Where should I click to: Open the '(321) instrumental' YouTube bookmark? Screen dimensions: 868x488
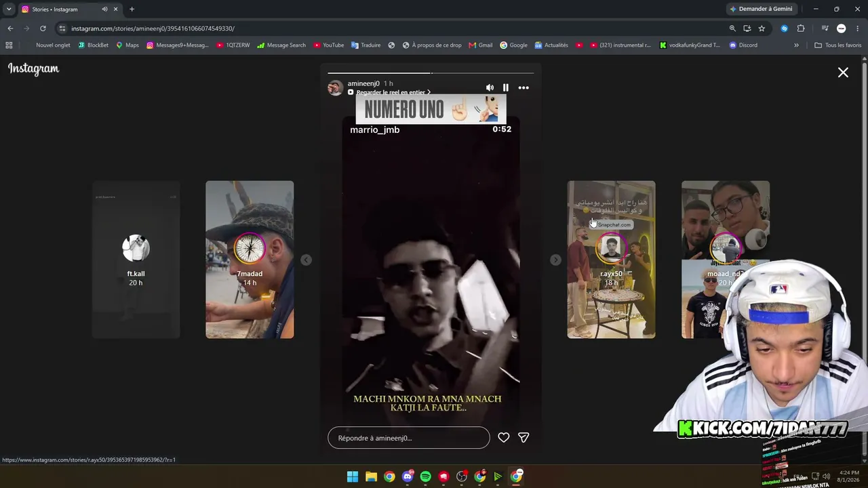pos(621,45)
